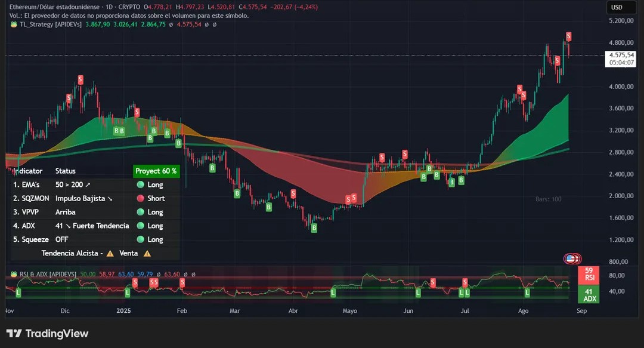Viewport: 644px width, 348px height.
Task: Click the Venta summary text
Action: [x=129, y=254]
